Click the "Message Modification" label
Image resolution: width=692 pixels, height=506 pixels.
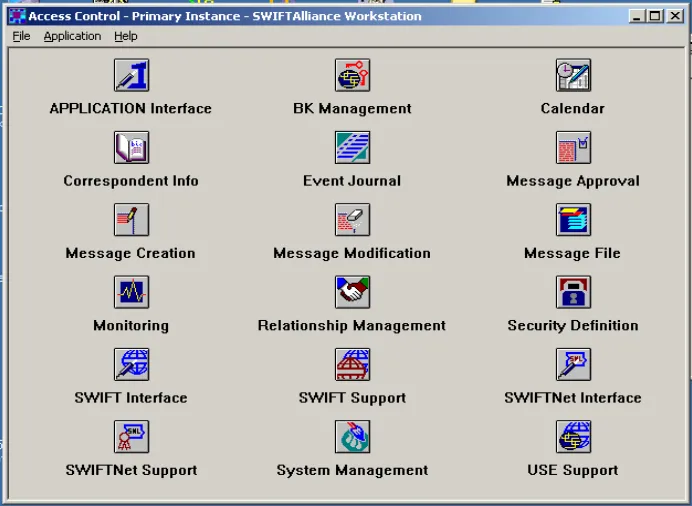pyautogui.click(x=352, y=253)
